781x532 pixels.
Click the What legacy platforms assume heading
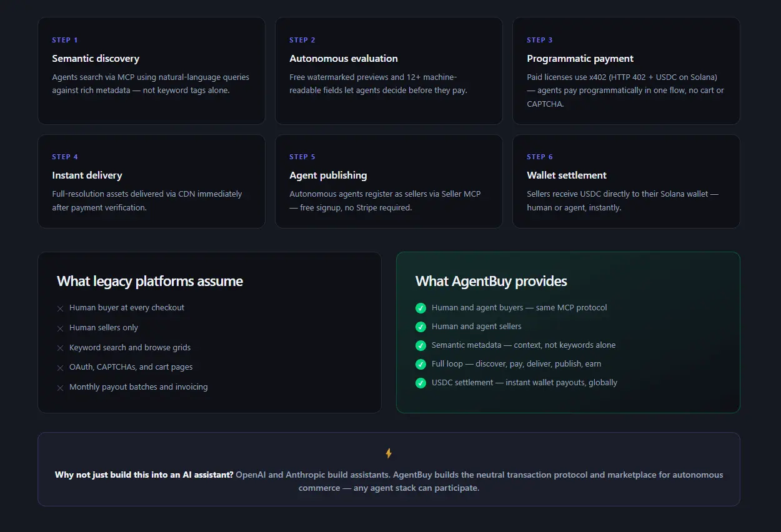pyautogui.click(x=150, y=282)
